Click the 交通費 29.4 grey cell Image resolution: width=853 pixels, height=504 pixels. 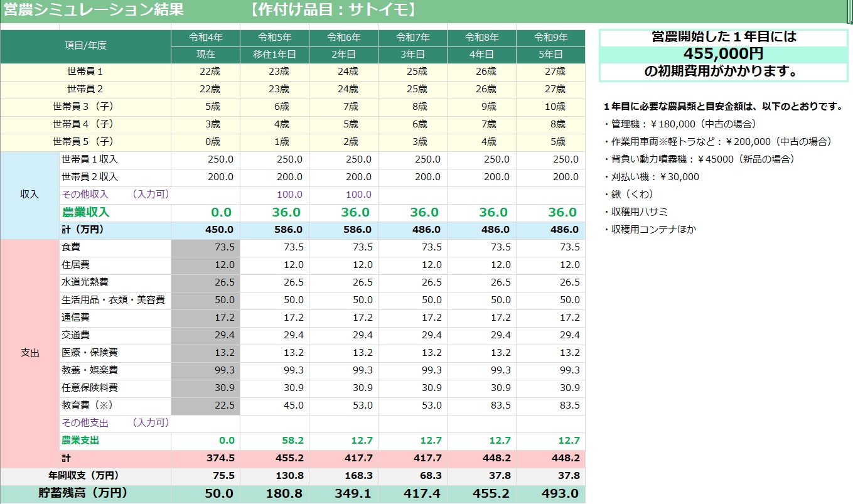click(x=205, y=335)
